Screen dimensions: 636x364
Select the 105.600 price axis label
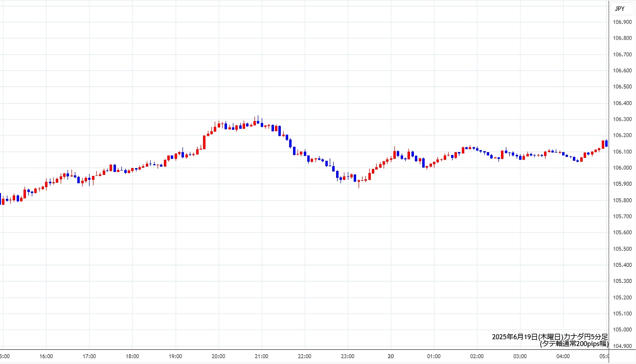(x=622, y=233)
